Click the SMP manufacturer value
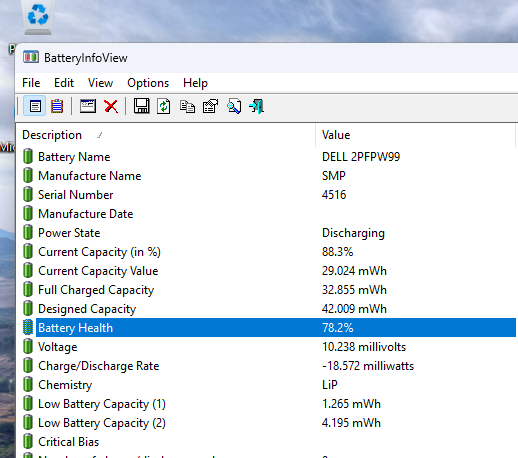518x458 pixels. coord(334,175)
